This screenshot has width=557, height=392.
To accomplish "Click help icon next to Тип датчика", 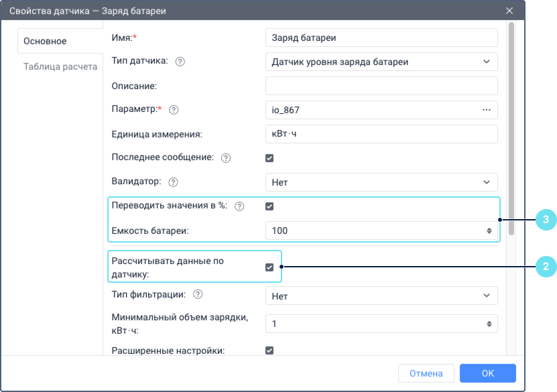I will coord(180,62).
